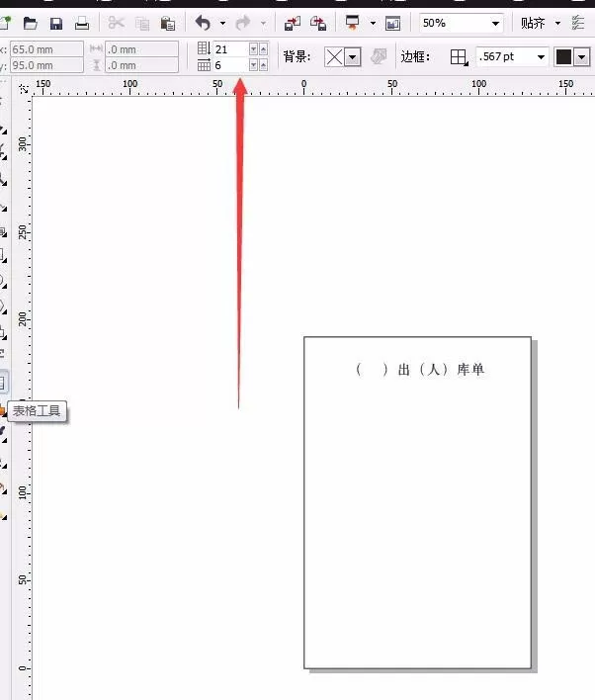Open the .567 pt outline width dropdown
The image size is (595, 700).
[x=541, y=57]
